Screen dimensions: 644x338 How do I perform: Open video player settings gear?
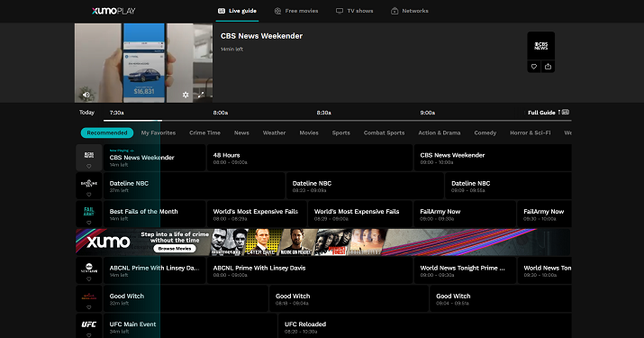point(186,95)
